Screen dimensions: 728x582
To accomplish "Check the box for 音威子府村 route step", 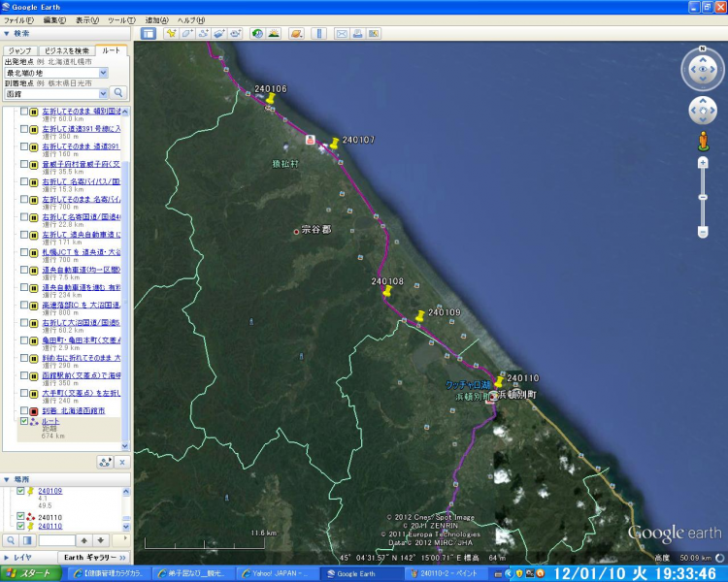I will click(24, 164).
